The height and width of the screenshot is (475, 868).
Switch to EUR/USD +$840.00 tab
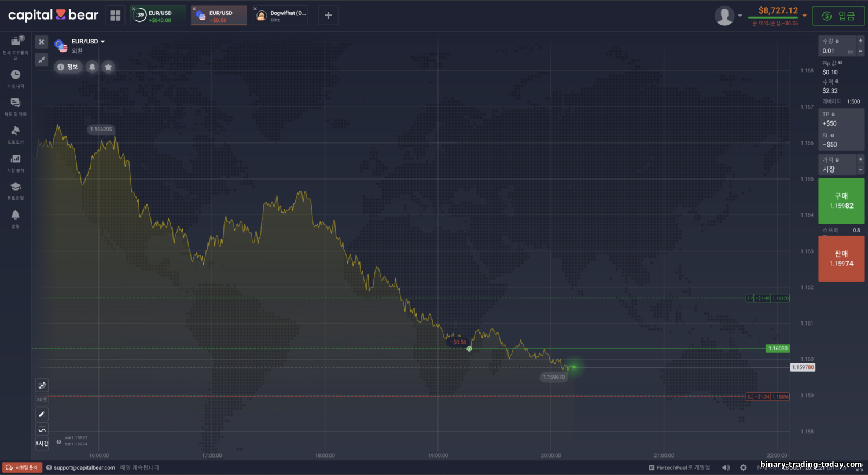click(x=159, y=16)
